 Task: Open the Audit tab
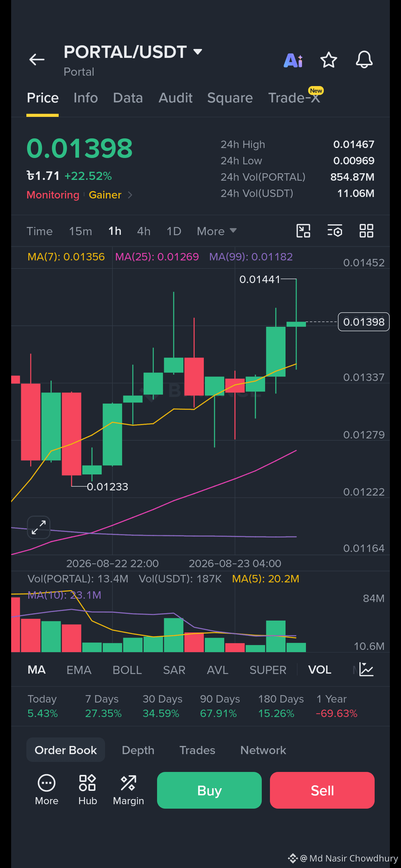click(x=176, y=98)
